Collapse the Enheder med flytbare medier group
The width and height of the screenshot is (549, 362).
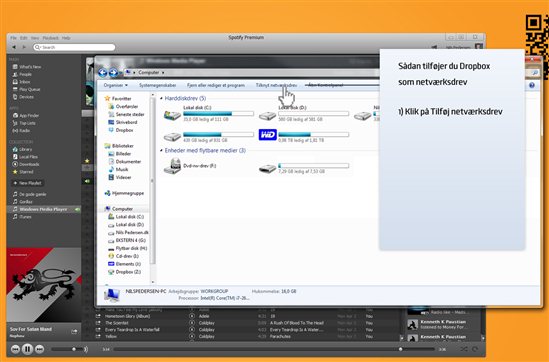tap(161, 151)
